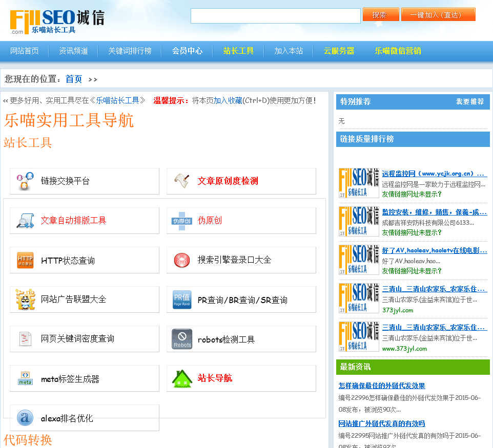The width and height of the screenshot is (493, 448).
Task: Click the 伪原创 blue icon
Action: point(182,221)
